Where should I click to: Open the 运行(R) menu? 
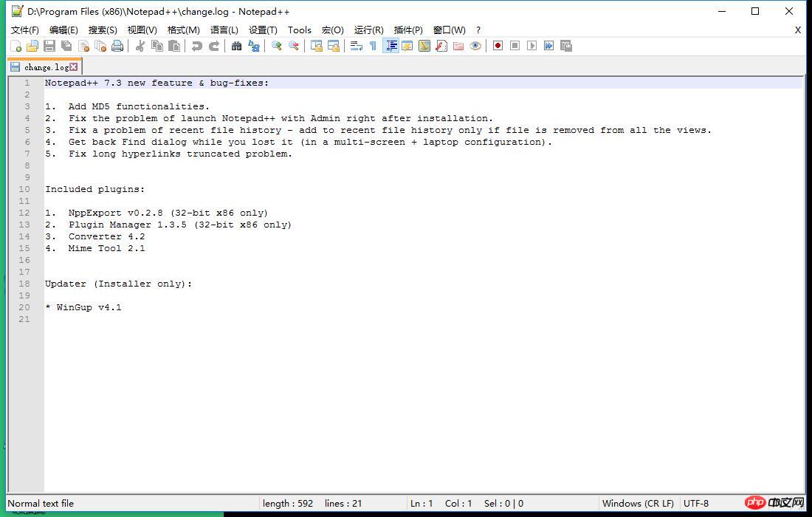(x=368, y=30)
